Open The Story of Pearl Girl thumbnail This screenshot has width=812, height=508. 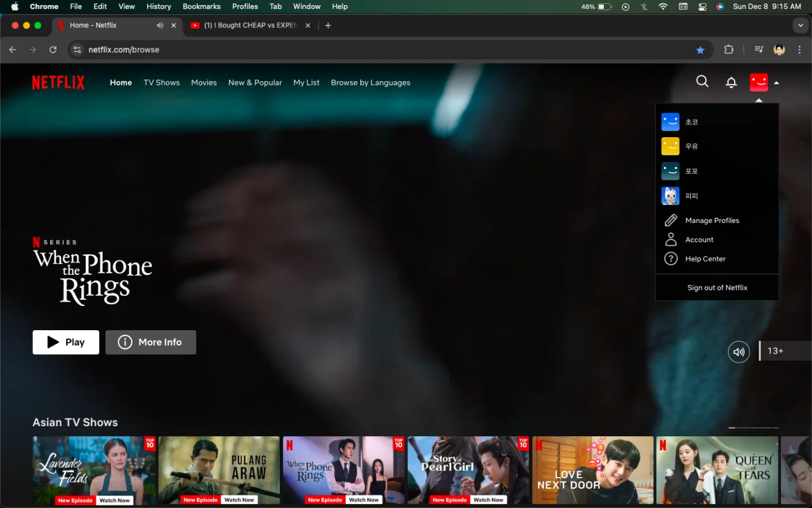pyautogui.click(x=469, y=471)
